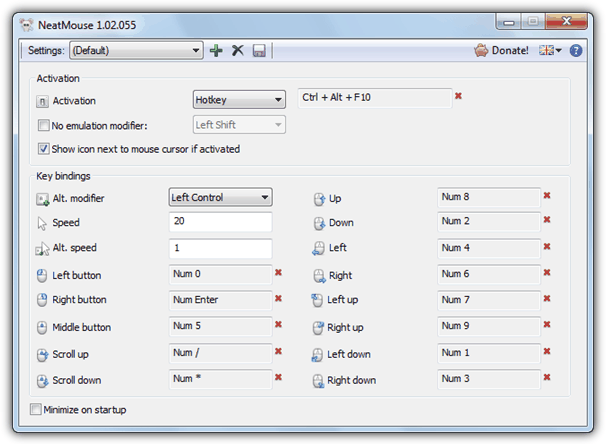The height and width of the screenshot is (444, 606).
Task: Toggle Show icon next to mouse cursor
Action: [x=43, y=149]
